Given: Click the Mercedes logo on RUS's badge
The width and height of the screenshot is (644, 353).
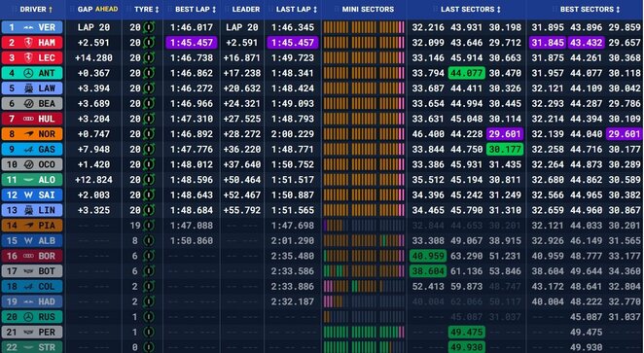Looking at the screenshot, I should (x=28, y=317).
